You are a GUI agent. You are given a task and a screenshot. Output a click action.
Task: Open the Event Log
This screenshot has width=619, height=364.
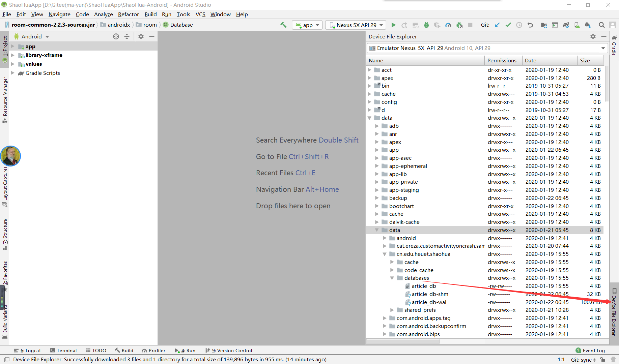pos(593,350)
